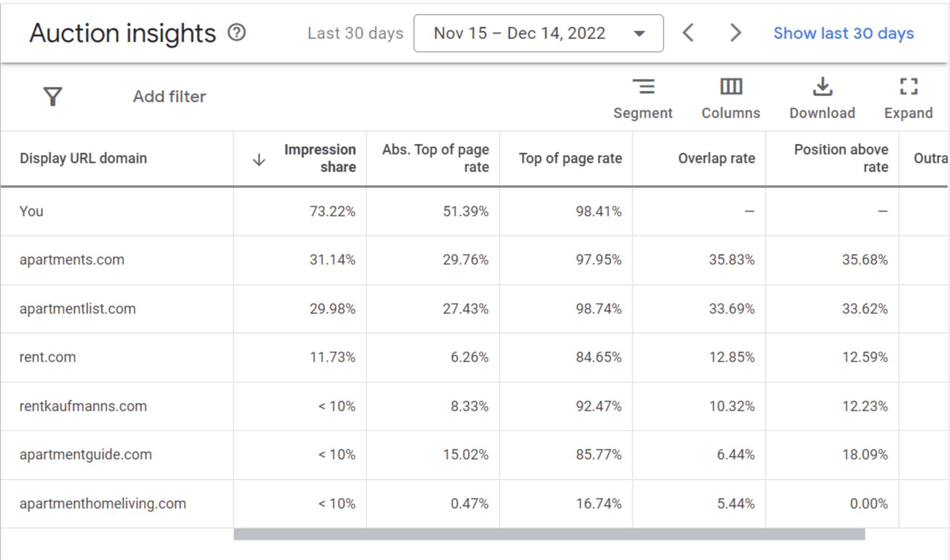
Task: Click the 0.47% value for apartmenthomeliving.com
Action: tap(470, 504)
